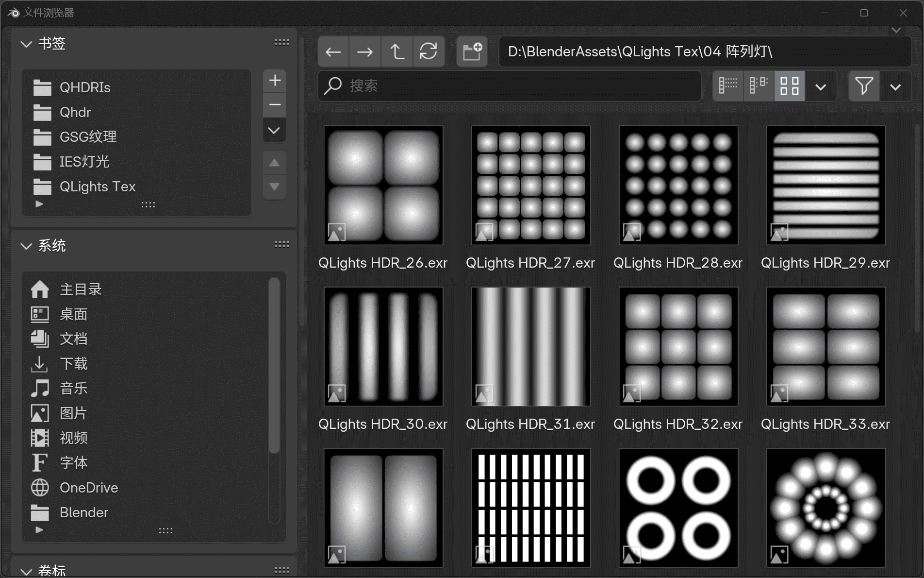Go back to previous folder
Screen dimensions: 924x578
pos(333,51)
